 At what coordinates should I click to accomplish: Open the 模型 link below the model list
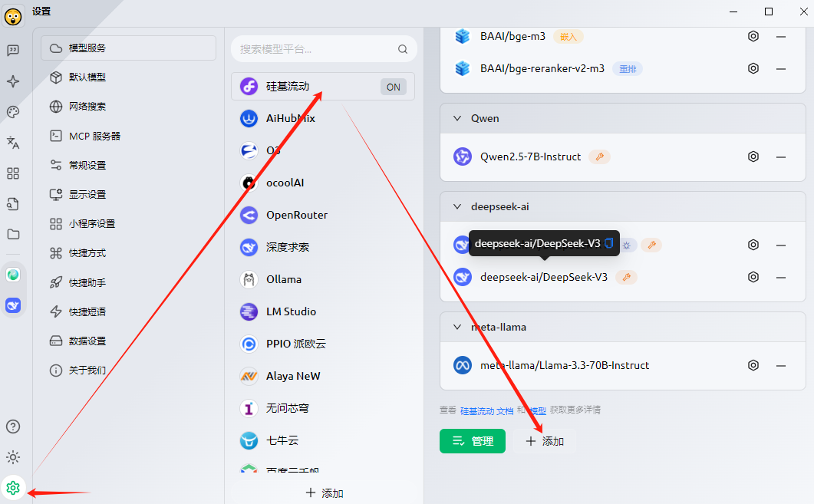coord(538,411)
